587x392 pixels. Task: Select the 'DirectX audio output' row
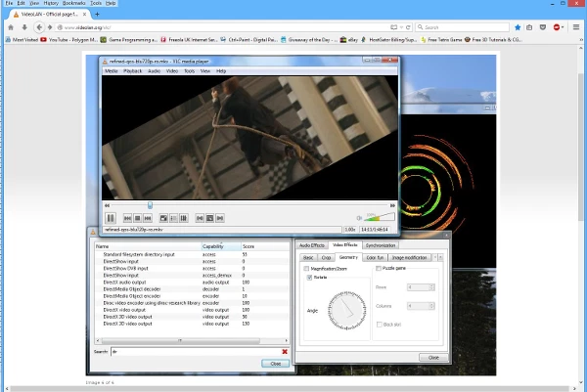pyautogui.click(x=192, y=283)
